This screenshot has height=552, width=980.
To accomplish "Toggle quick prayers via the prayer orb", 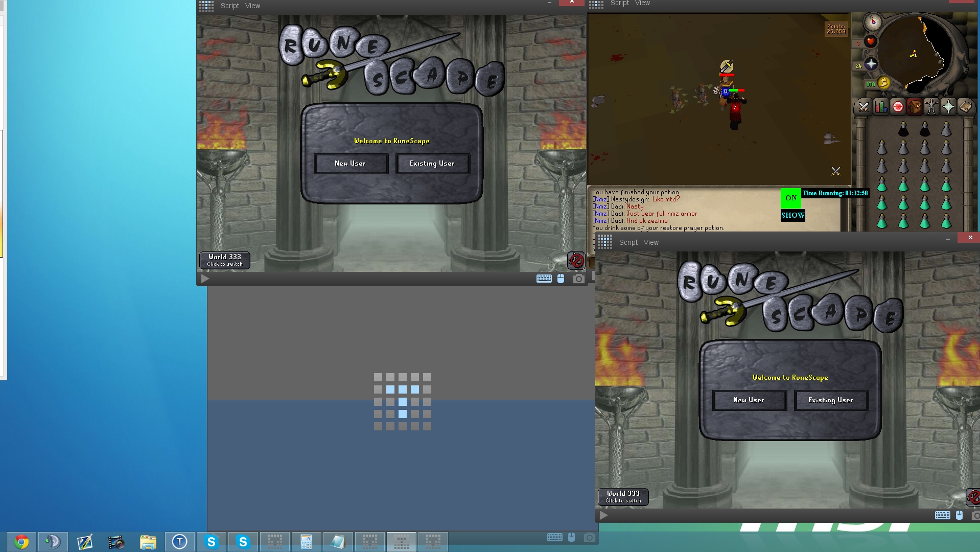I will pos(871,64).
